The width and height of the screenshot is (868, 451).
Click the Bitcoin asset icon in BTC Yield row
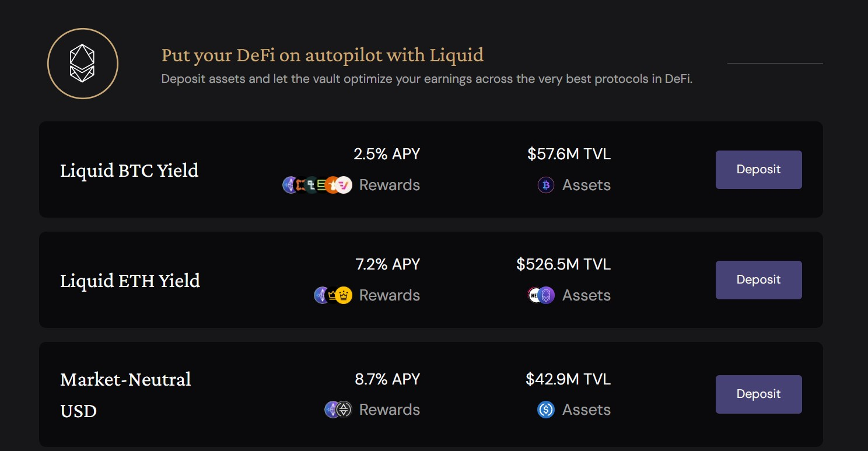pos(546,185)
